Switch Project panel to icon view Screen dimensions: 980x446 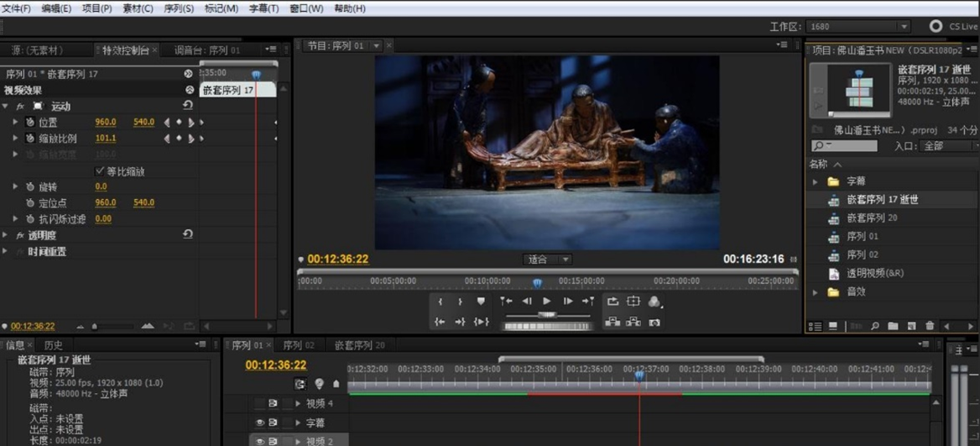pos(833,326)
